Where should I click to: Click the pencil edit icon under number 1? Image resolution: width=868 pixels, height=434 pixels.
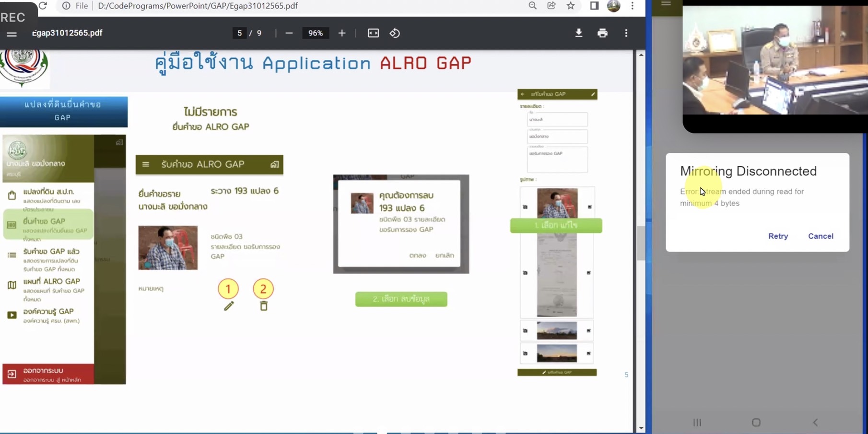pyautogui.click(x=229, y=306)
